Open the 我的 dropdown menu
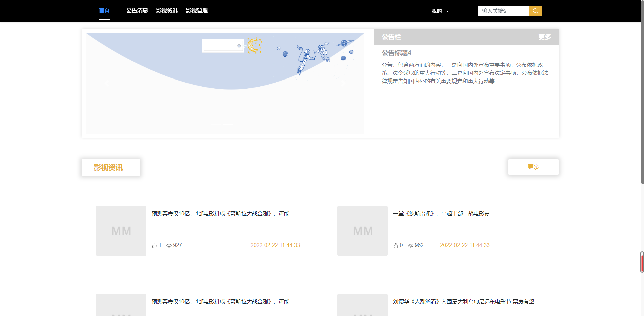 pyautogui.click(x=437, y=11)
